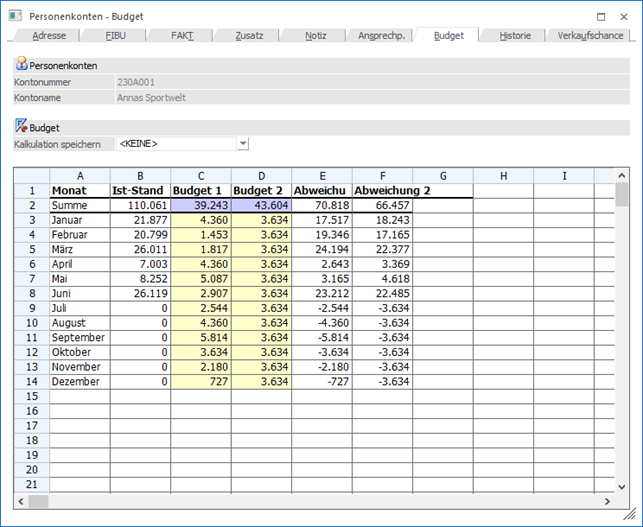Screen dimensions: 643x527
Task: Open the Kalkulation speichern dropdown
Action: click(x=242, y=144)
